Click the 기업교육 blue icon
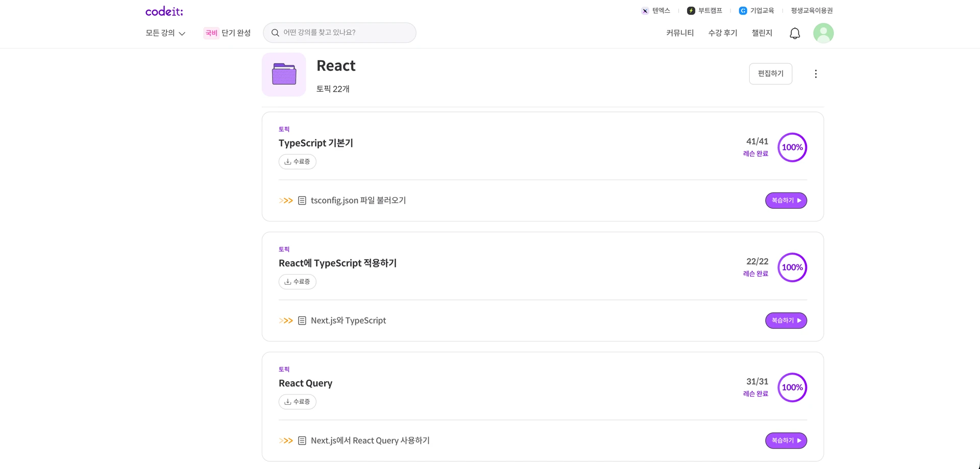Image resolution: width=980 pixels, height=469 pixels. point(743,11)
